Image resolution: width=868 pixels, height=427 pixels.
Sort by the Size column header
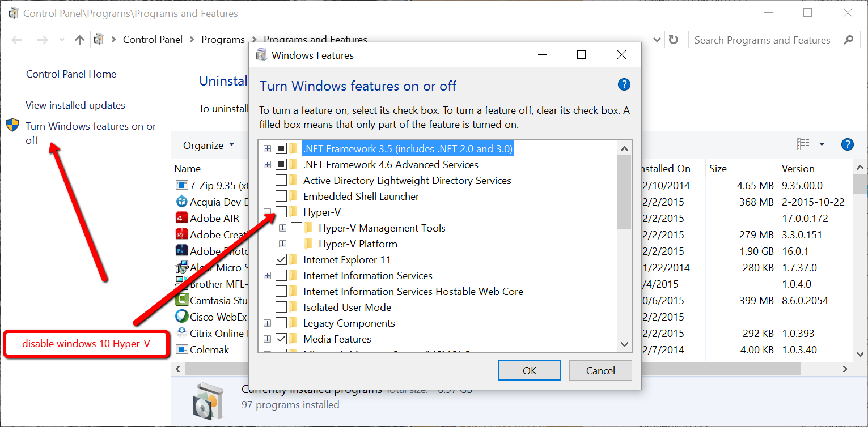pos(717,169)
